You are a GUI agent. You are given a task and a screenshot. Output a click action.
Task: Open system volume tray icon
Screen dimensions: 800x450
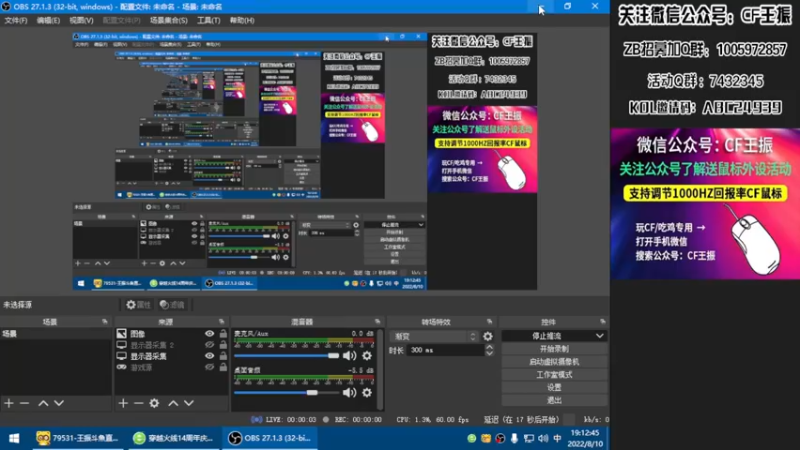543,438
